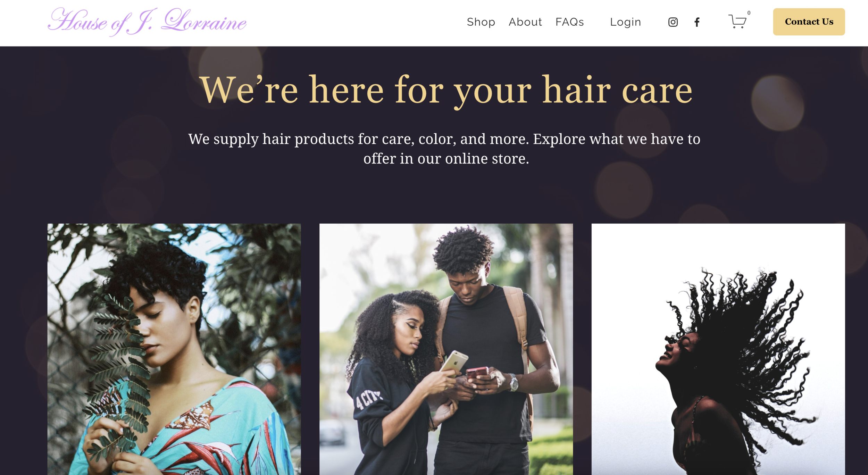This screenshot has height=475, width=868.
Task: View the shopping cart icon
Action: tap(737, 22)
